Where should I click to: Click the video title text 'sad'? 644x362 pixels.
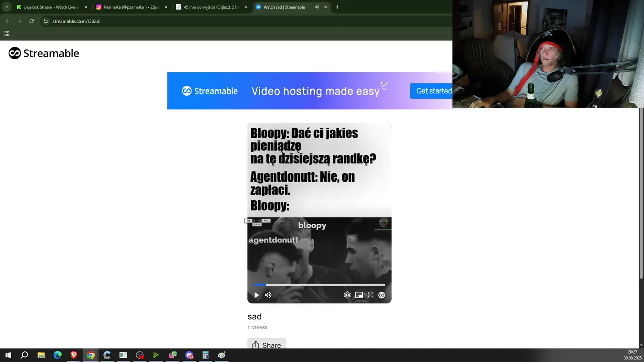254,316
